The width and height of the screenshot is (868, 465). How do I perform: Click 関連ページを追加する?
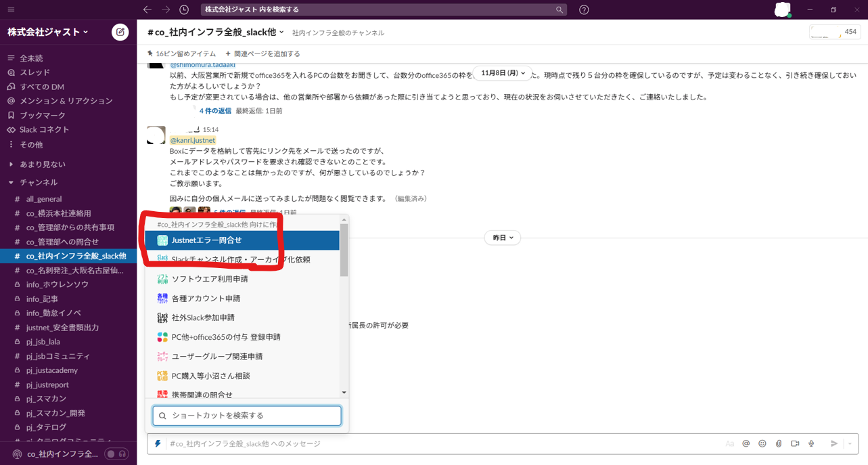[x=262, y=53]
